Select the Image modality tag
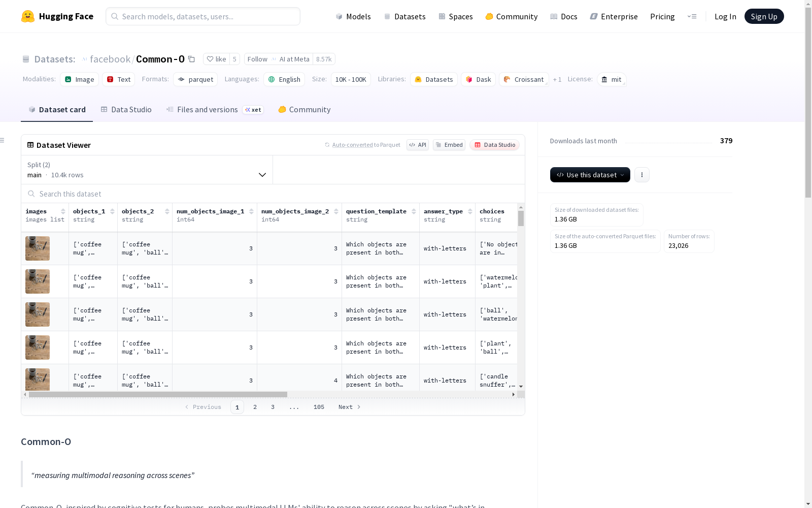812x508 pixels. tap(80, 79)
